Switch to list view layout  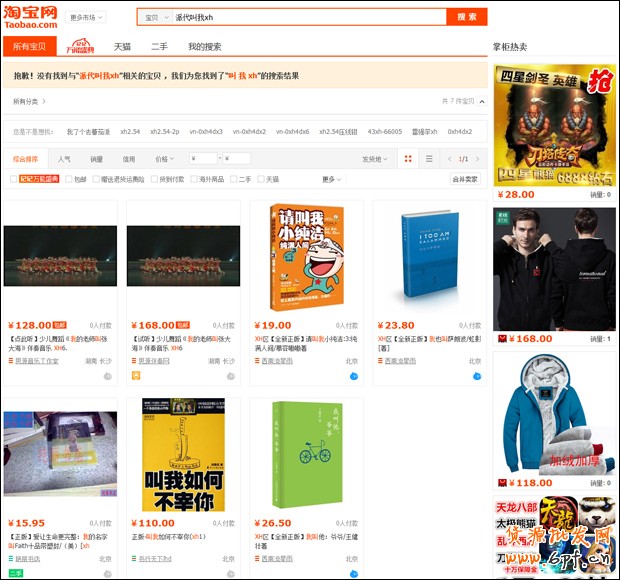tap(429, 159)
